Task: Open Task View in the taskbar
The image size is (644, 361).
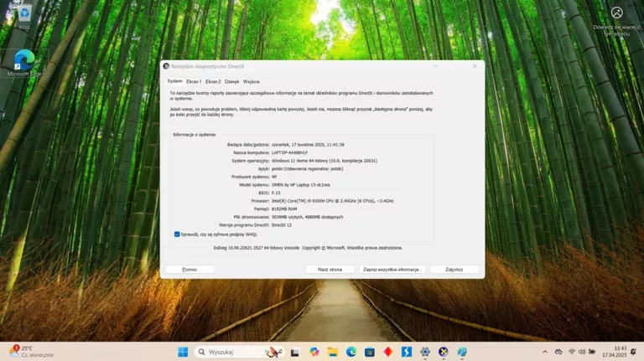Action: [296, 352]
